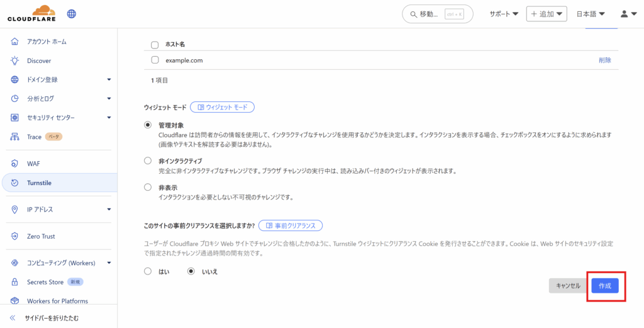Click the collapse sidebar double-chevron icon
The image size is (644, 328).
click(x=13, y=318)
